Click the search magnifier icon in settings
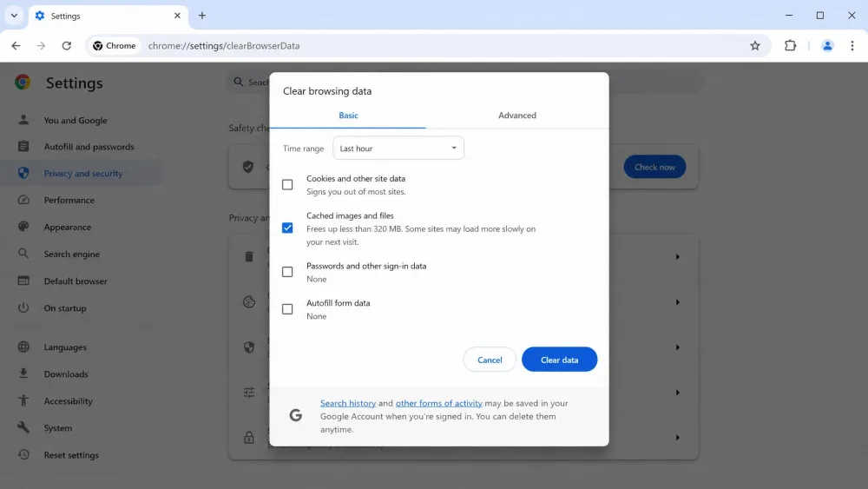 coord(239,82)
